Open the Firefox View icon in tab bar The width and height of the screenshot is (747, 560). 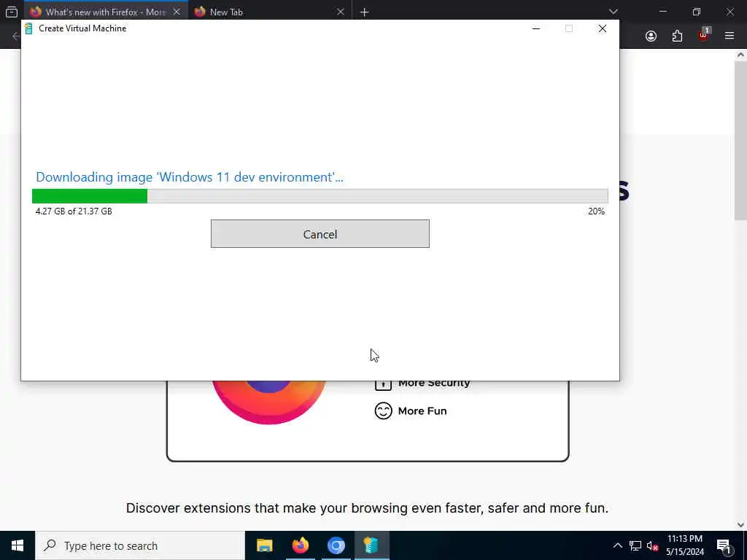point(12,12)
